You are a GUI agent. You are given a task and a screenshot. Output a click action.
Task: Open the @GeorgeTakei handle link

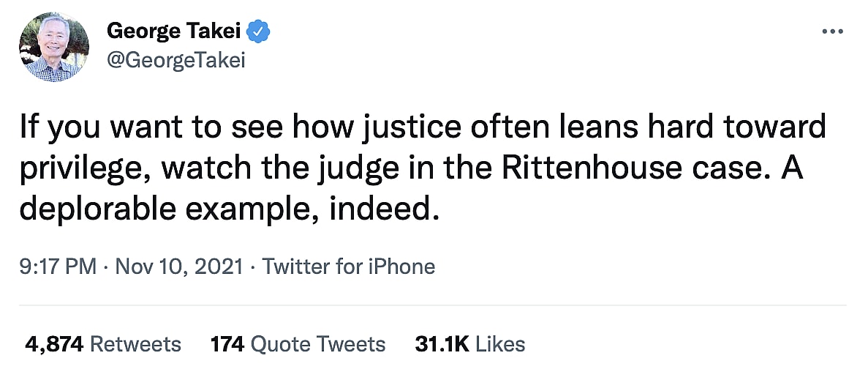click(176, 60)
